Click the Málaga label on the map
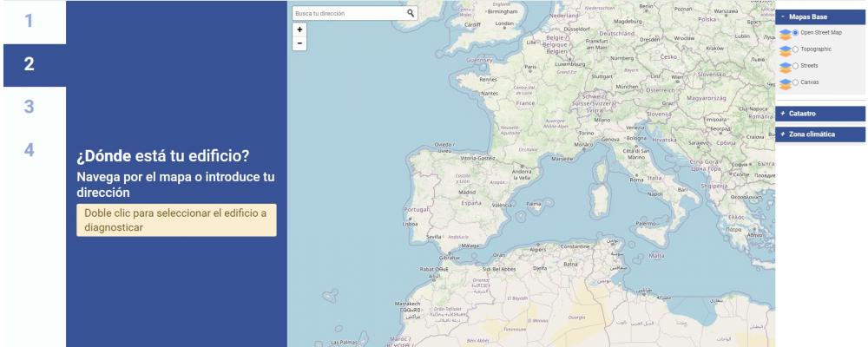The image size is (868, 347). (470, 246)
